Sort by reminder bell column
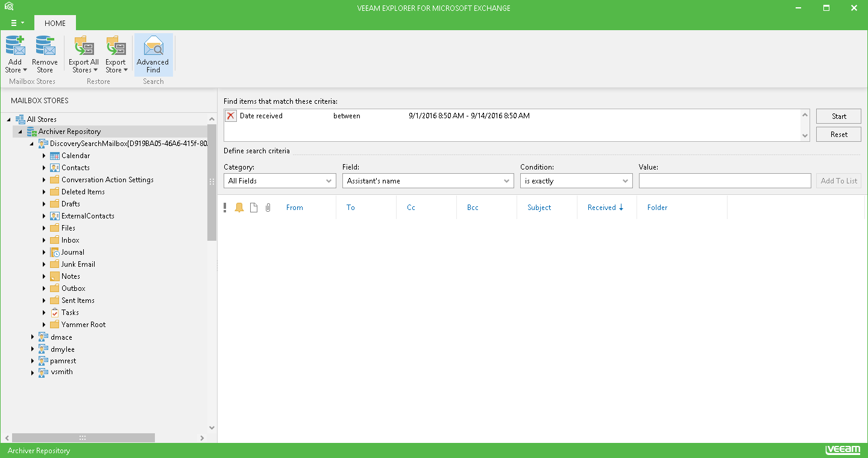 tap(239, 208)
